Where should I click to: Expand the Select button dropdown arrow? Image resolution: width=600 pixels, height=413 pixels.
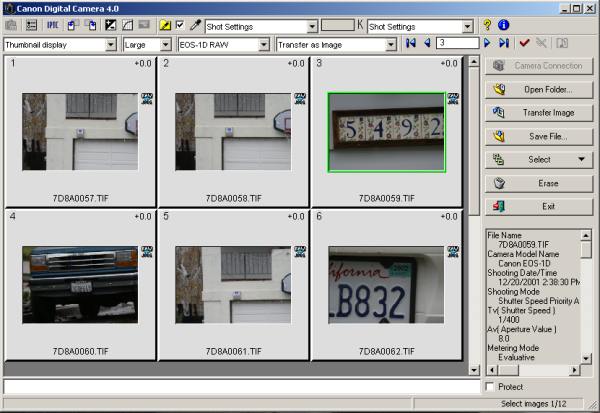[581, 159]
